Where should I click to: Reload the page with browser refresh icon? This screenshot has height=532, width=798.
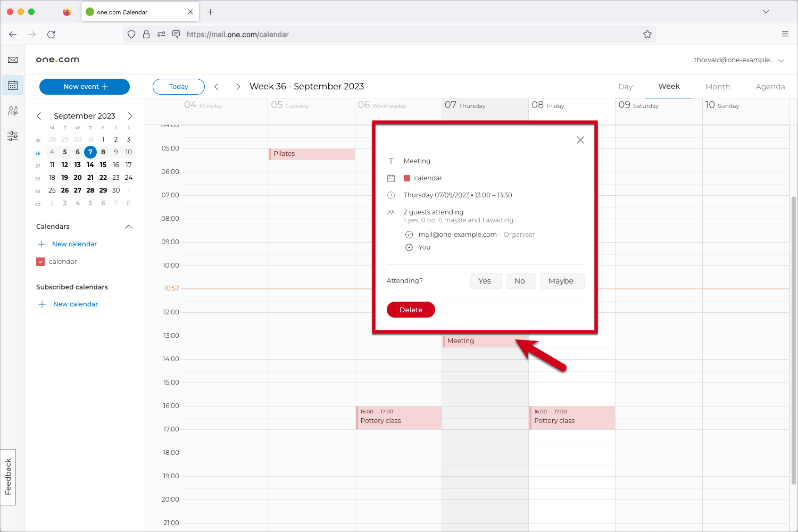click(x=51, y=35)
